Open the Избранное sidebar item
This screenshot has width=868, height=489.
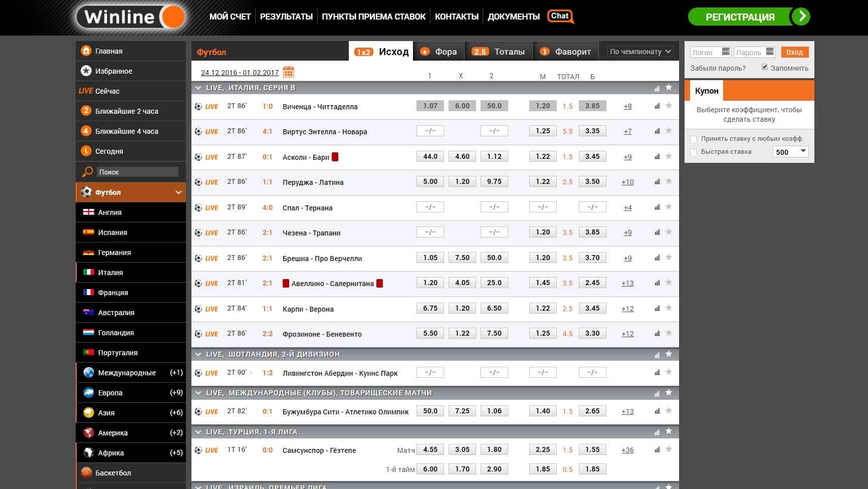131,71
